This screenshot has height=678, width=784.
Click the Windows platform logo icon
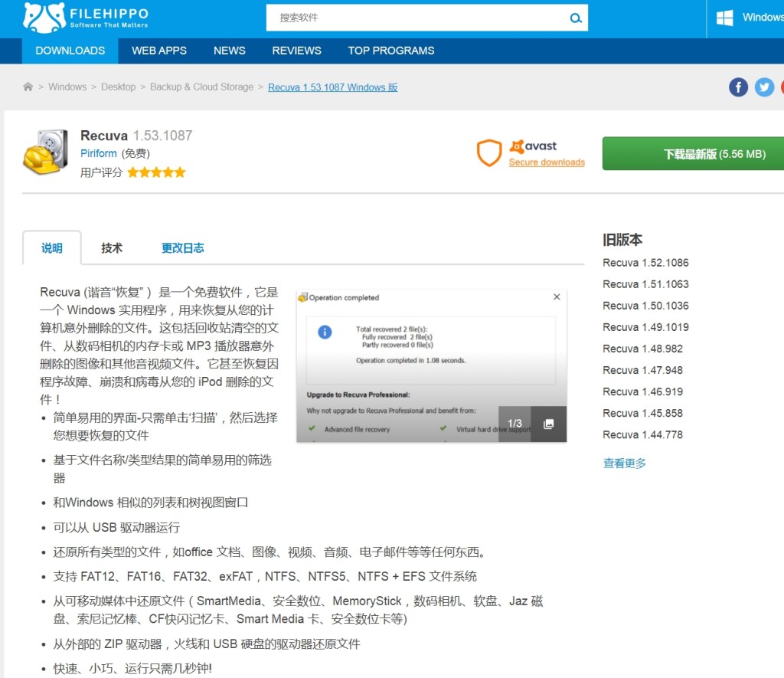(x=724, y=18)
